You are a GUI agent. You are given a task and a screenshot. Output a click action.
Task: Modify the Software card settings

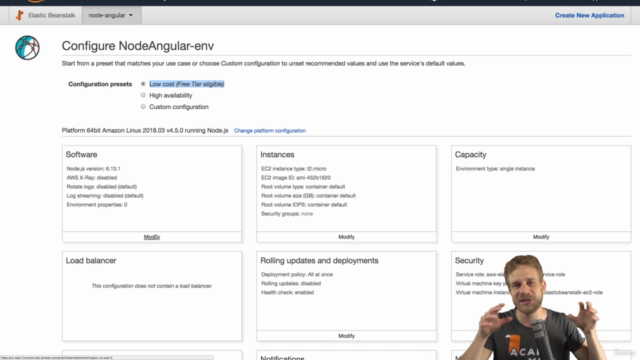[152, 237]
